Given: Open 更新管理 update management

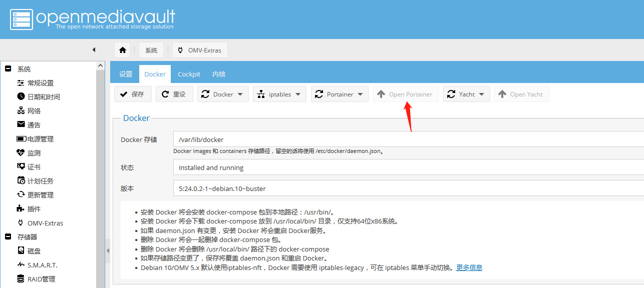Looking at the screenshot, I should coord(40,195).
